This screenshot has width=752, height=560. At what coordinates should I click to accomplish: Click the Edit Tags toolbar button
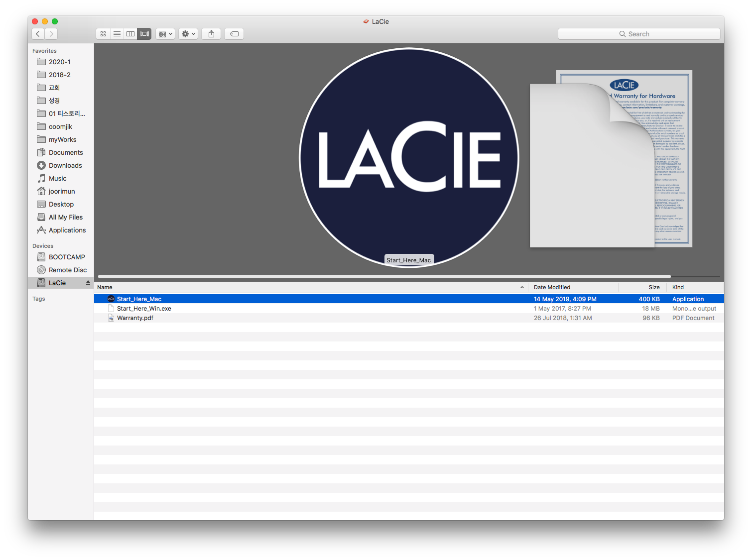click(x=234, y=34)
